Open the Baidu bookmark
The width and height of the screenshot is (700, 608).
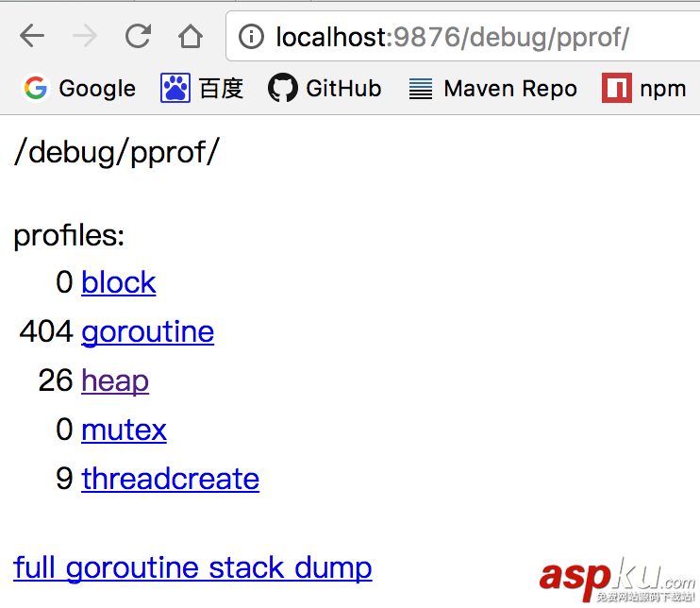click(202, 89)
